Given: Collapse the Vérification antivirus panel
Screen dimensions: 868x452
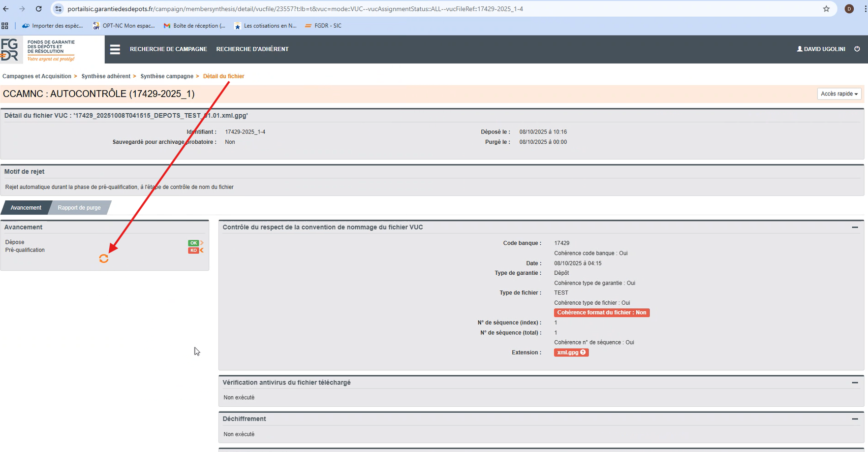Looking at the screenshot, I should pos(855,383).
